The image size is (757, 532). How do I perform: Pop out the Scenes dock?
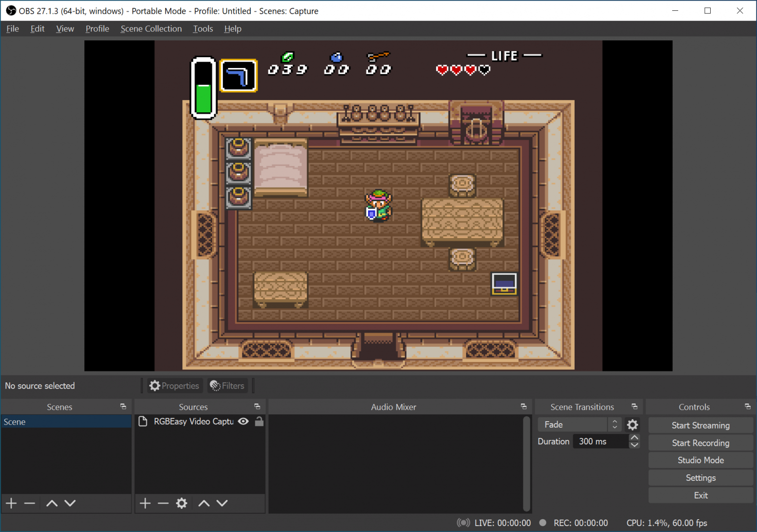tap(123, 406)
